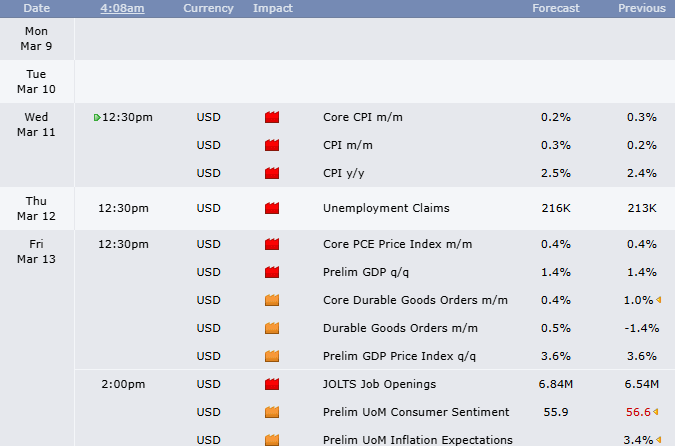Image resolution: width=675 pixels, height=446 pixels.
Task: Click revision arrow next to 56.6 previous value
Action: pos(656,412)
